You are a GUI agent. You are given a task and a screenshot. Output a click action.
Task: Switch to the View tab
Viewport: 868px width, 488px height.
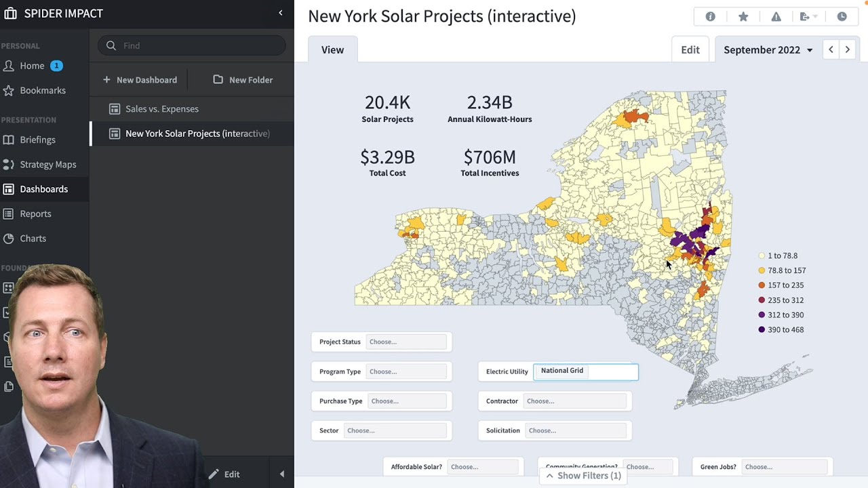pos(332,49)
